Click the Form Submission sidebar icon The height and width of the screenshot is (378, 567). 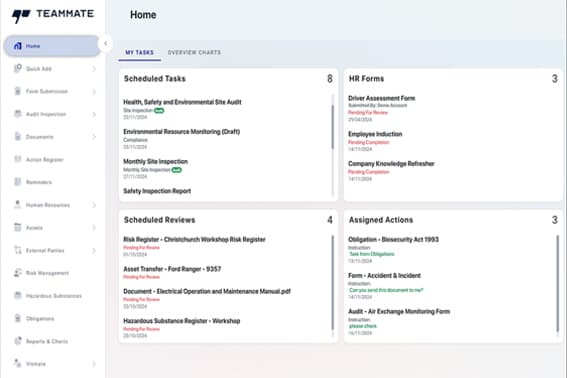pyautogui.click(x=17, y=91)
